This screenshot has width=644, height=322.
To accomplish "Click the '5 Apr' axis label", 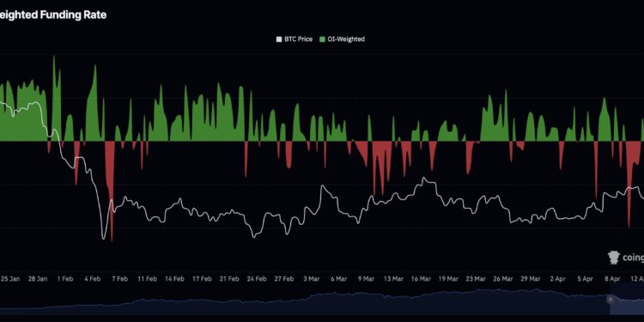I will point(585,279).
